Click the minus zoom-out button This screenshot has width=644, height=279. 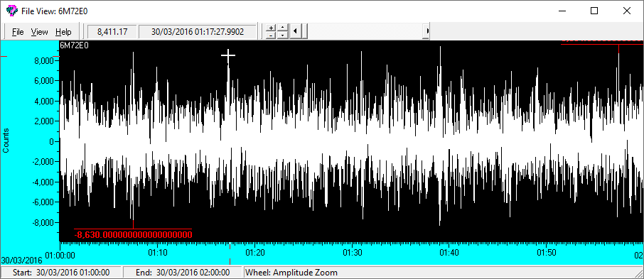271,35
